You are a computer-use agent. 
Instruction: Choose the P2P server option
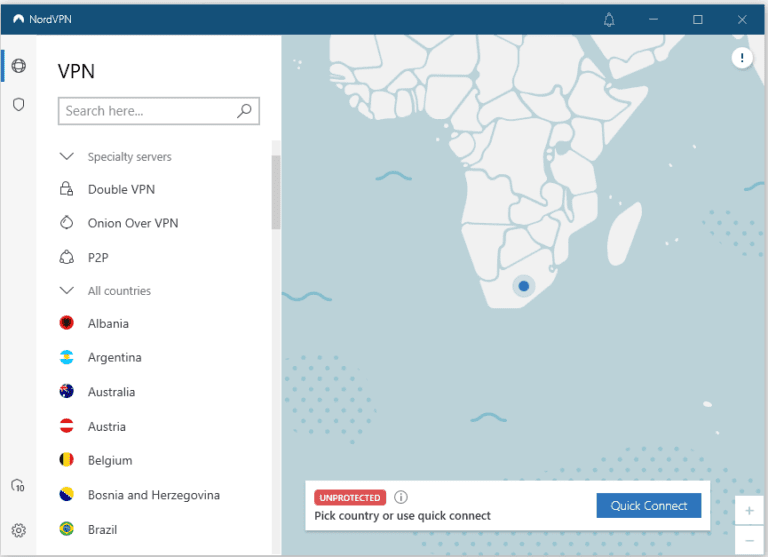click(x=98, y=257)
